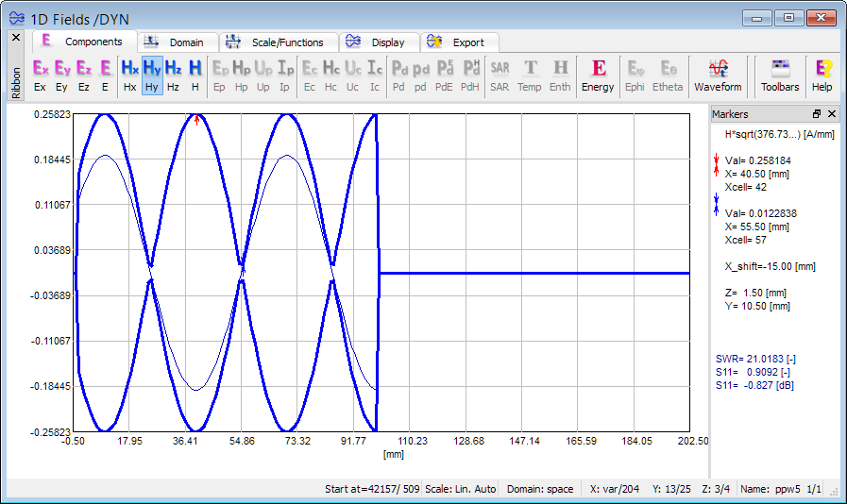Click the Display tab
The width and height of the screenshot is (847, 504).
377,42
